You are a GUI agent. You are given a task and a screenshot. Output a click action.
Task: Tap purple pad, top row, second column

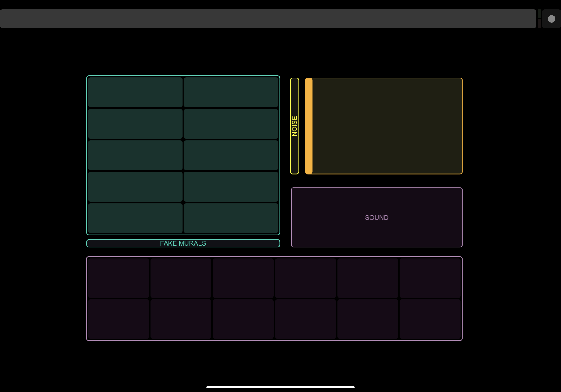tap(181, 278)
